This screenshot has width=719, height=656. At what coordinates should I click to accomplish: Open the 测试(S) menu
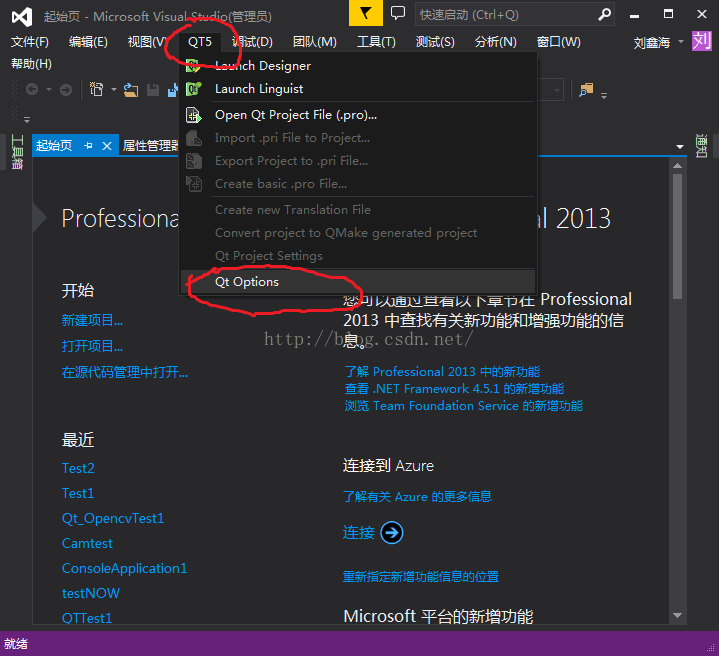point(435,42)
